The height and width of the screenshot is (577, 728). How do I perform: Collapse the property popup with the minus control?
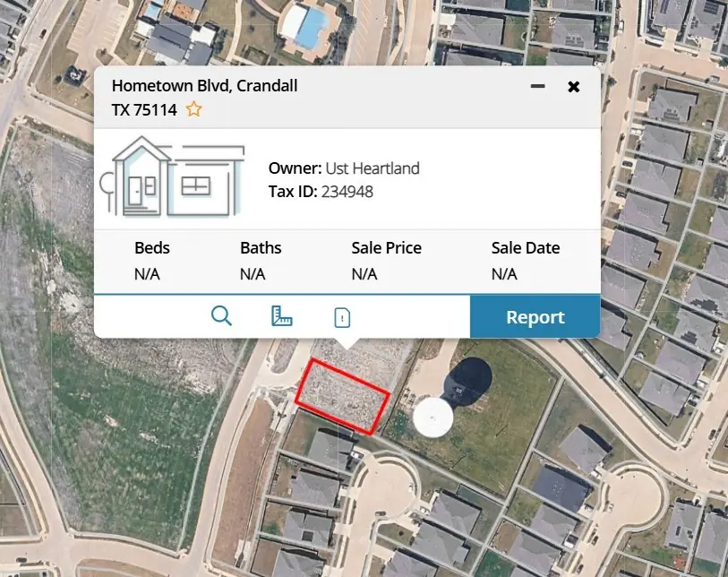pyautogui.click(x=537, y=86)
